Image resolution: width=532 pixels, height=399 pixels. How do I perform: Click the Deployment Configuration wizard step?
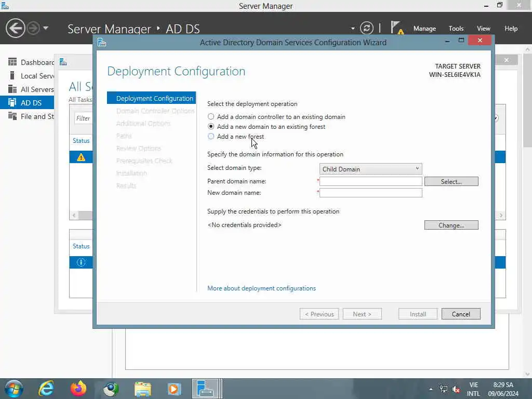pos(151,98)
